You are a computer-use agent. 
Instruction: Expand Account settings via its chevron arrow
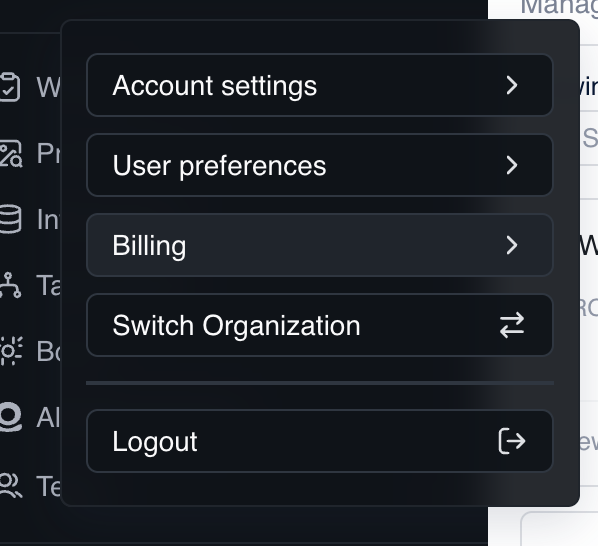point(512,85)
